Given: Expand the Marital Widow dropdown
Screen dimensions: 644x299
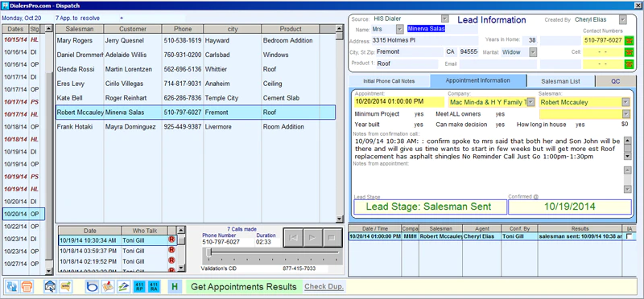Looking at the screenshot, I should pyautogui.click(x=533, y=52).
